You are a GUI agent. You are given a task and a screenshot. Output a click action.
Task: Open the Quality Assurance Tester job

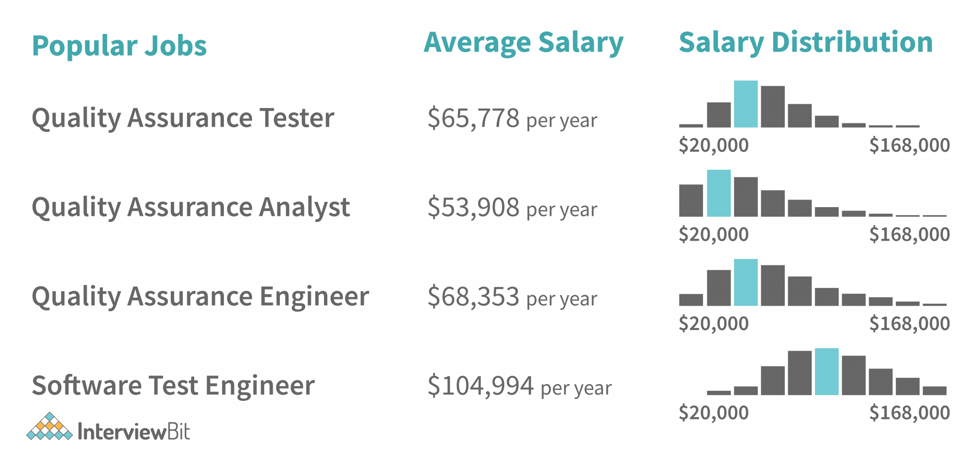pyautogui.click(x=183, y=118)
